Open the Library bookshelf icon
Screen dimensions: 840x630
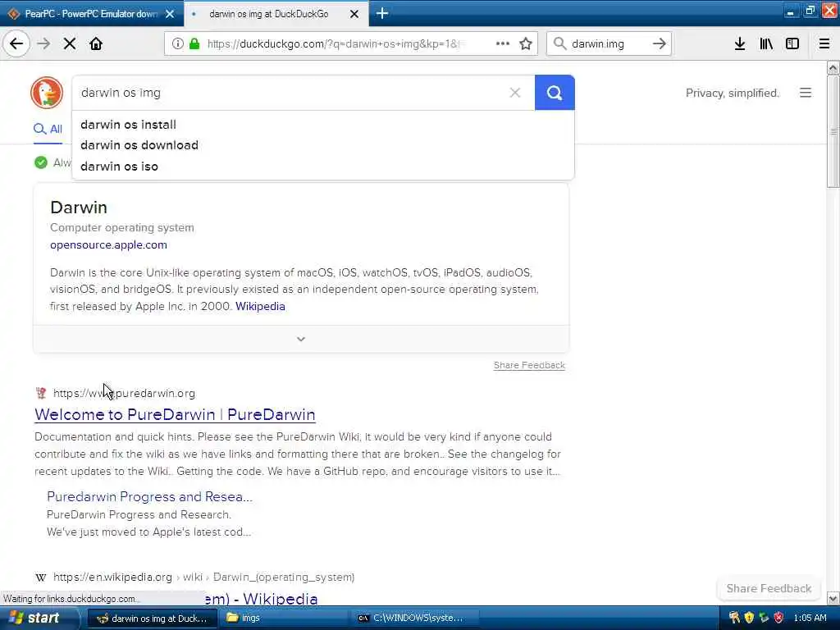[766, 43]
